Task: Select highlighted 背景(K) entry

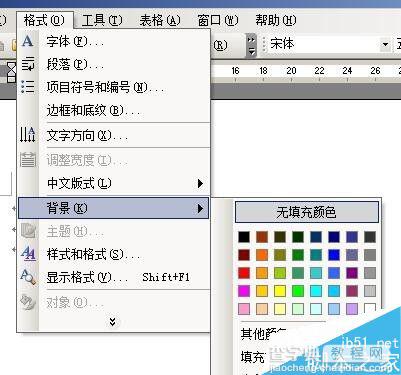Action: pyautogui.click(x=113, y=208)
